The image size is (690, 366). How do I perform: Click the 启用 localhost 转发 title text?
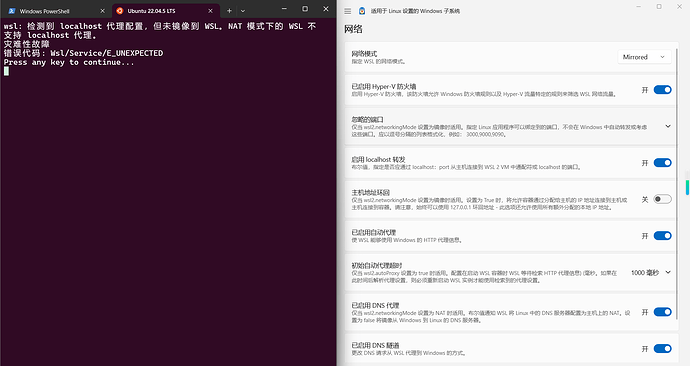click(378, 160)
